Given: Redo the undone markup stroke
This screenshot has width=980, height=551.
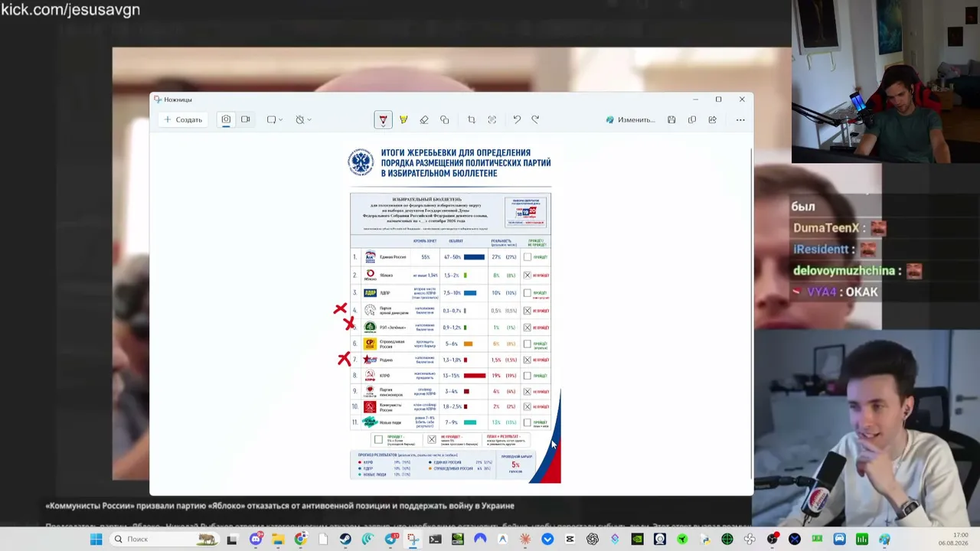Looking at the screenshot, I should click(536, 119).
